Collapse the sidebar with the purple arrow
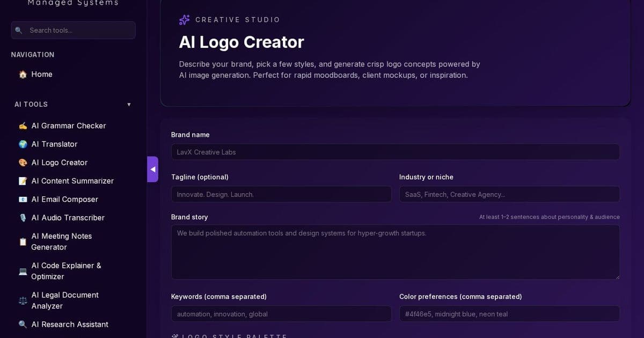644x338 pixels. (153, 169)
